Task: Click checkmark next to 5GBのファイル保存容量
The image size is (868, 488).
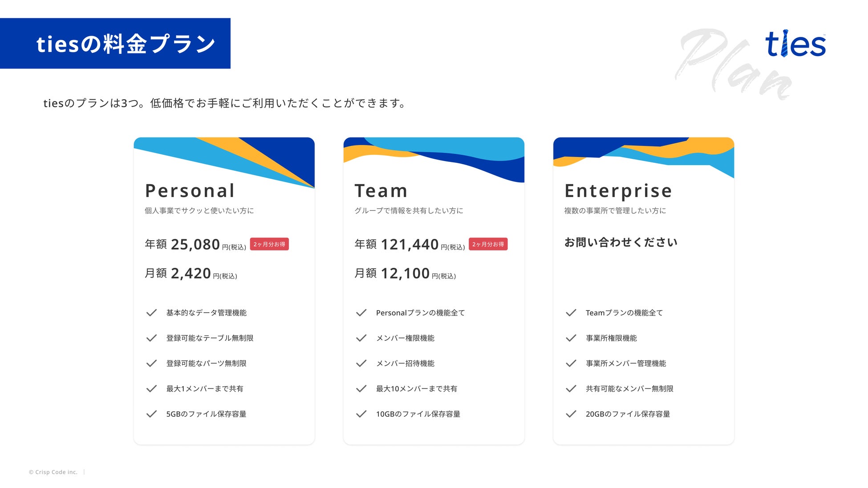Action: (151, 414)
